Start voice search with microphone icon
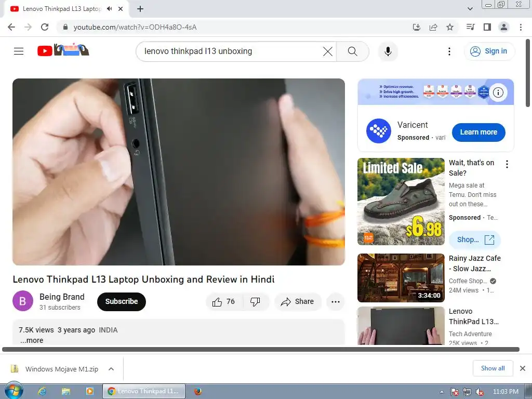This screenshot has height=399, width=532. 388,51
